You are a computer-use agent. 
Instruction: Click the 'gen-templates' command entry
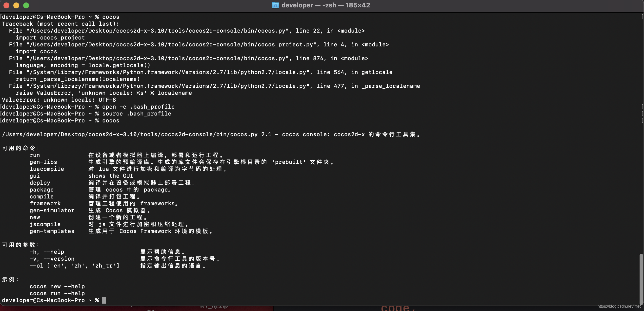pos(52,231)
